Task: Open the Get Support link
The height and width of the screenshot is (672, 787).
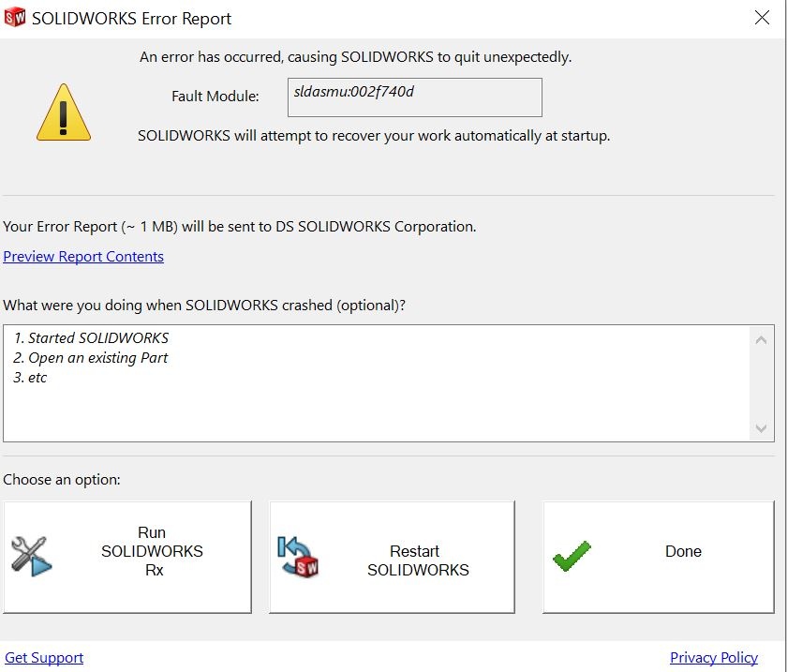Action: pyautogui.click(x=44, y=658)
